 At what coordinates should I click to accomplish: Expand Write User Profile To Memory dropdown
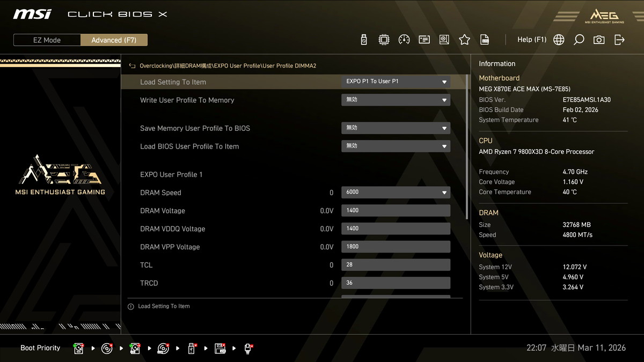(396, 100)
